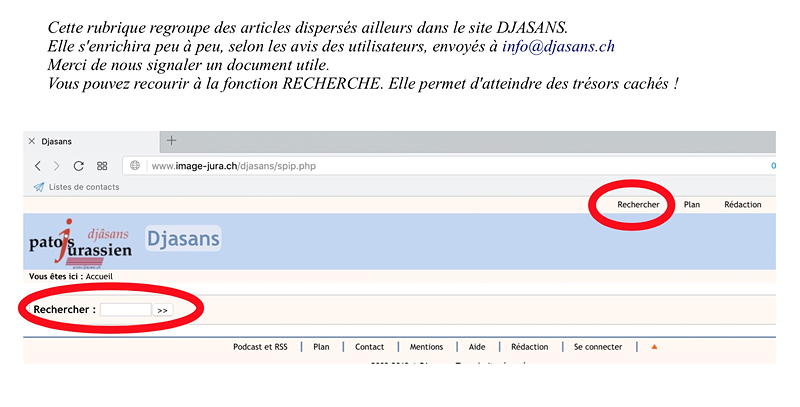Open the tab grid overview icon

pyautogui.click(x=102, y=166)
